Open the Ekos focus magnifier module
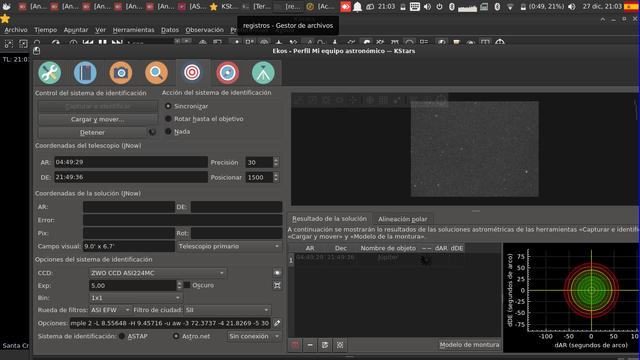Screen dimensions: 640x360 (156, 73)
